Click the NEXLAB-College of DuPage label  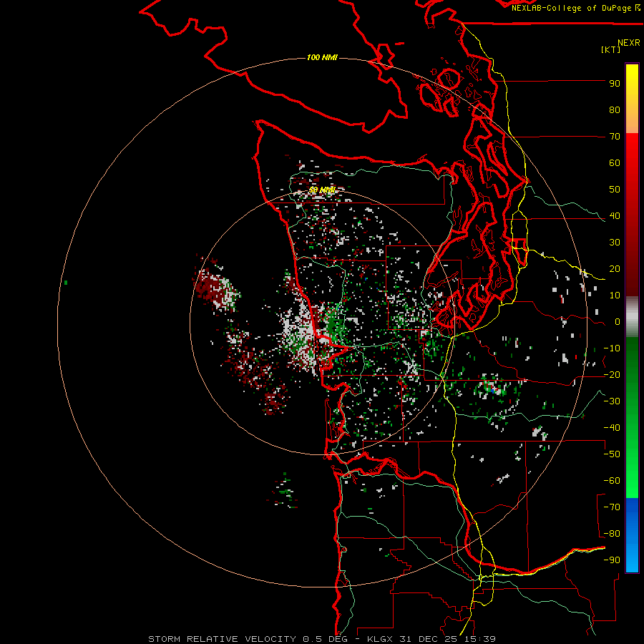[x=576, y=8]
